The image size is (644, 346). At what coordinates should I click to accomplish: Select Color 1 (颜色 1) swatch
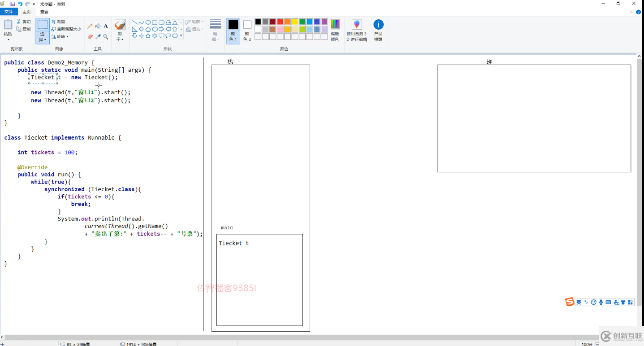(233, 31)
